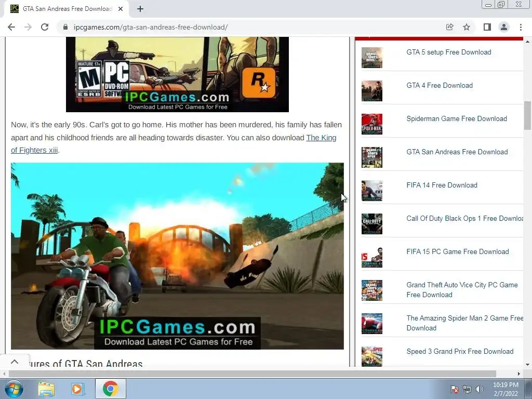Screen dimensions: 532x399
Task: Open a new browser tab
Action: [x=140, y=9]
